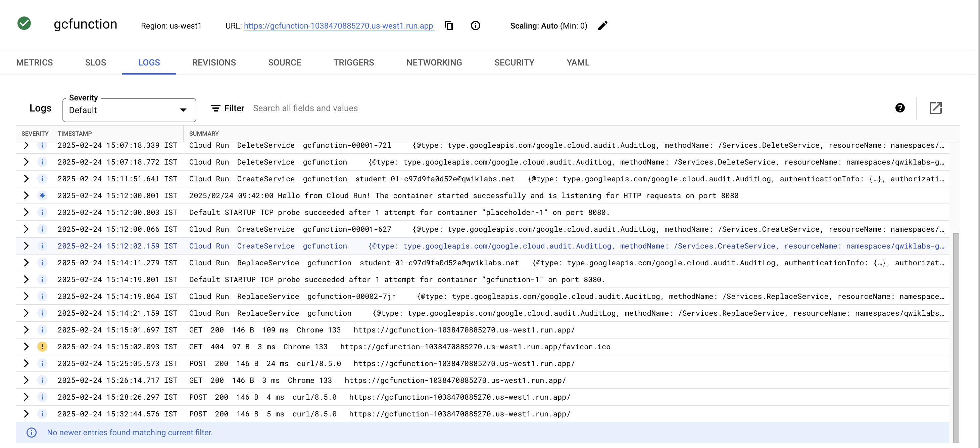Click info severity icon on 15:14:11.279 row
The image size is (980, 448).
click(42, 263)
